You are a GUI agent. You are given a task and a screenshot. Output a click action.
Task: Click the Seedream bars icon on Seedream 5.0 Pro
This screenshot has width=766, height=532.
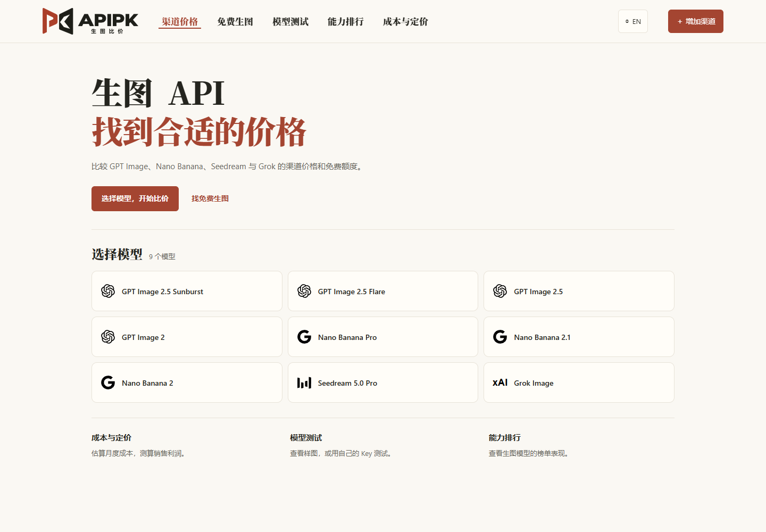(x=304, y=383)
